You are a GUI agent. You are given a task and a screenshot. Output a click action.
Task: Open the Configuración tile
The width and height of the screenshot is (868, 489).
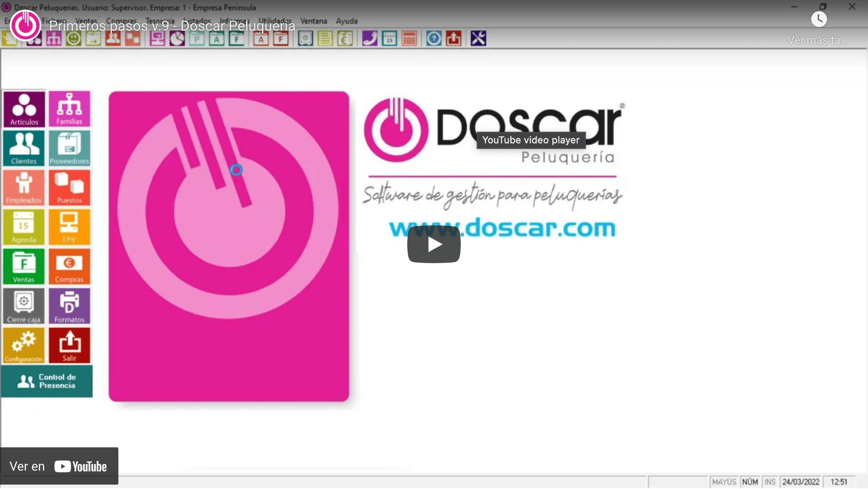click(x=24, y=346)
